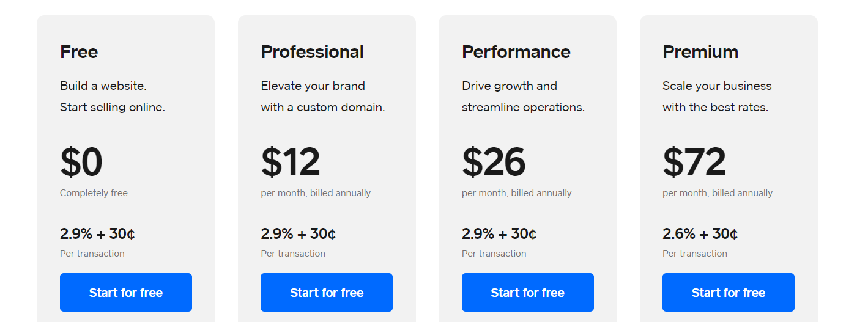Click the Completely free caption

tap(94, 193)
